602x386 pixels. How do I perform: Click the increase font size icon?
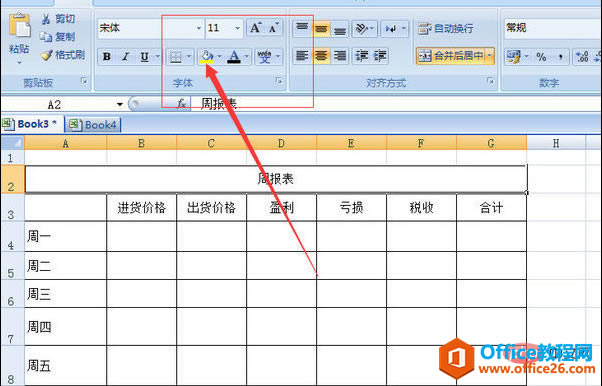tap(256, 28)
